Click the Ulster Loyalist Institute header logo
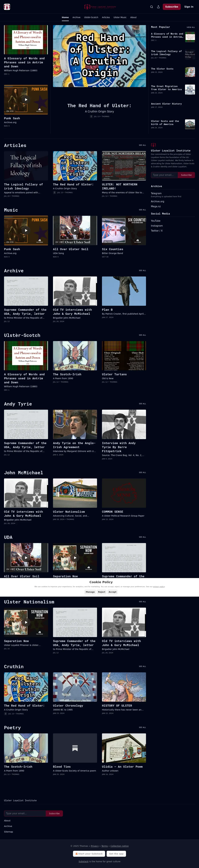The width and height of the screenshot is (199, 868). tap(100, 7)
